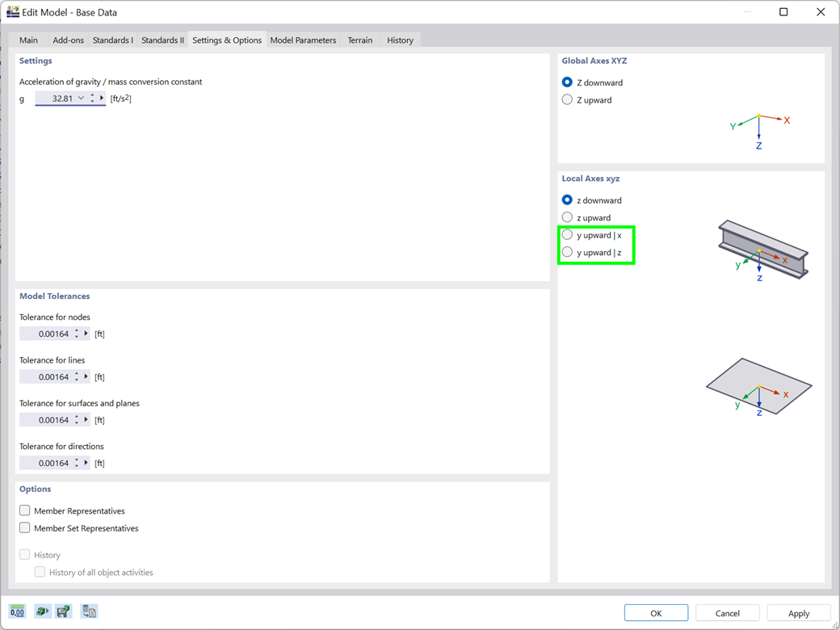Tick the History checkbox under Options
Screen dimensions: 840x630
[x=25, y=554]
